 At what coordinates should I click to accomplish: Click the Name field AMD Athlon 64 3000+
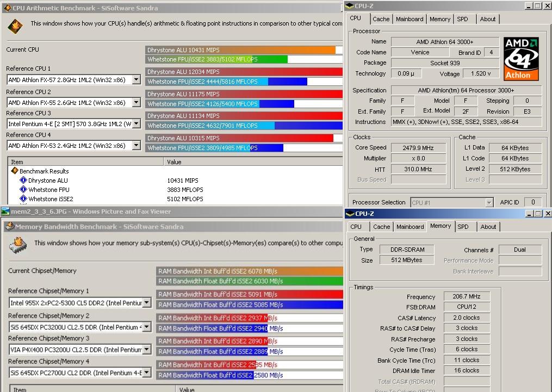tap(445, 42)
